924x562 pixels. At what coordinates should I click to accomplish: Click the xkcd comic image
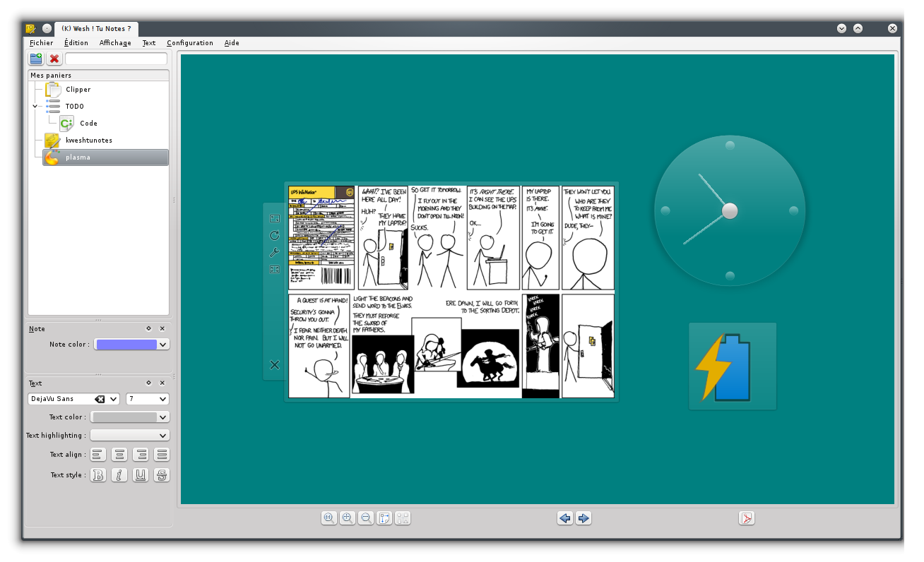451,292
